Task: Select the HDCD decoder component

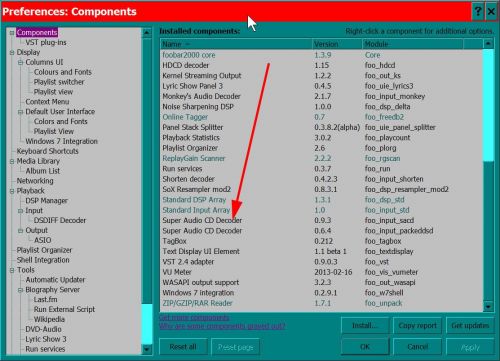Action: click(321, 65)
